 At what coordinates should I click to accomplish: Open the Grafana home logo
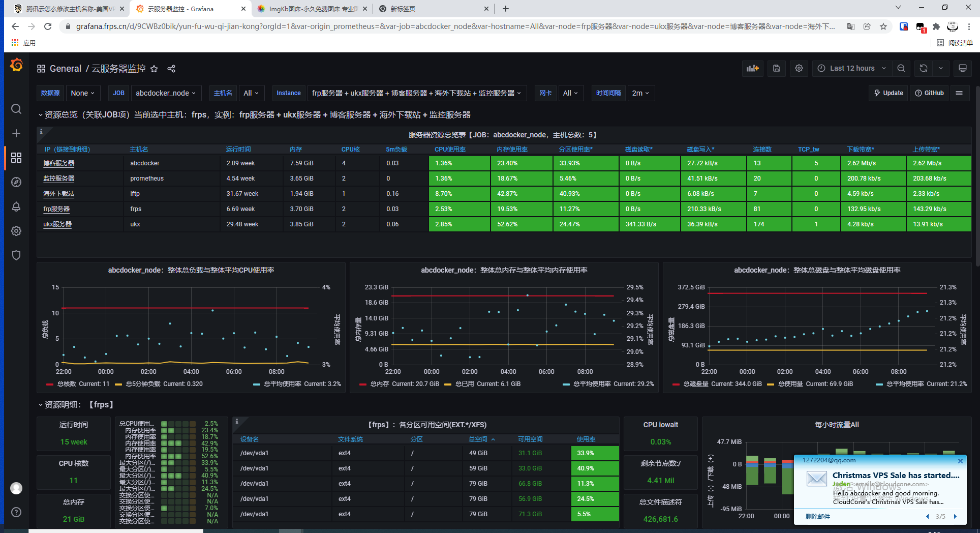tap(16, 65)
